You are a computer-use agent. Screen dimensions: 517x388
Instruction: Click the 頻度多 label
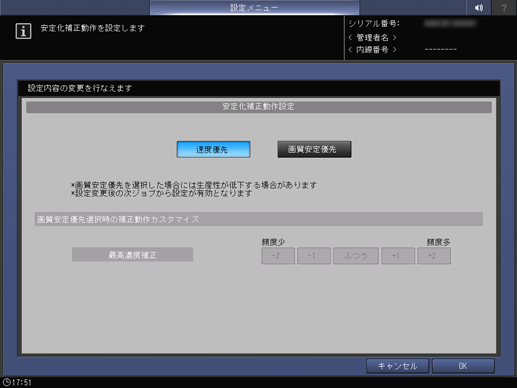[438, 242]
